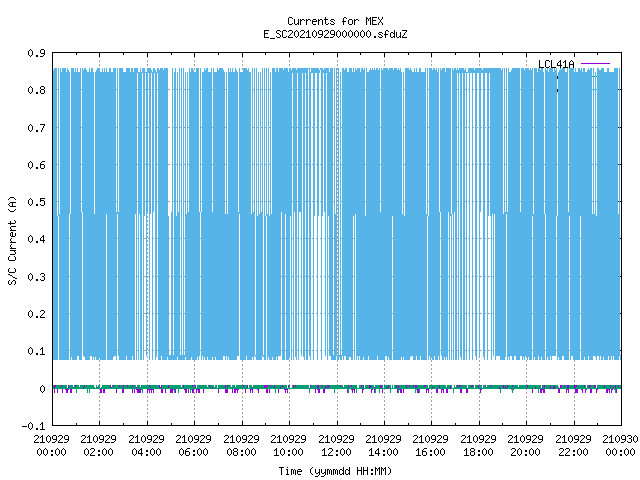Click the x-axis tick "210929 00:00"
The image size is (640, 480).
coord(51,446)
